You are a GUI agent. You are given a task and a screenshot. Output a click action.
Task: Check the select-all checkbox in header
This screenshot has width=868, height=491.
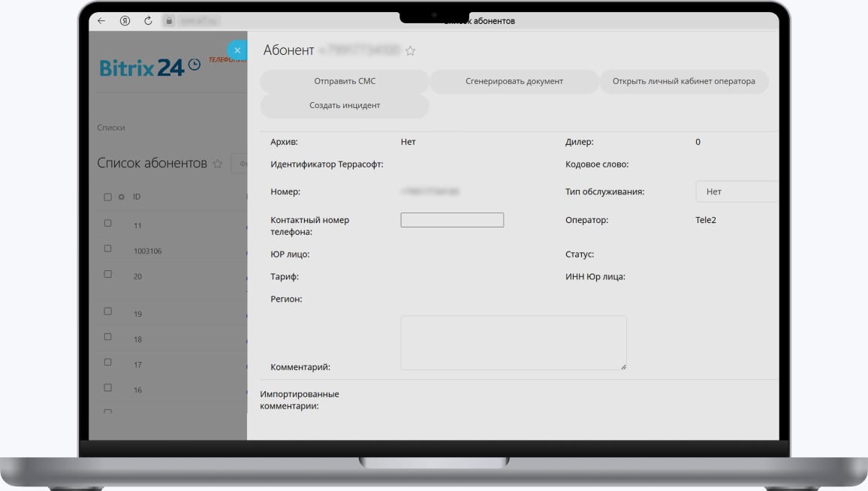tap(107, 197)
